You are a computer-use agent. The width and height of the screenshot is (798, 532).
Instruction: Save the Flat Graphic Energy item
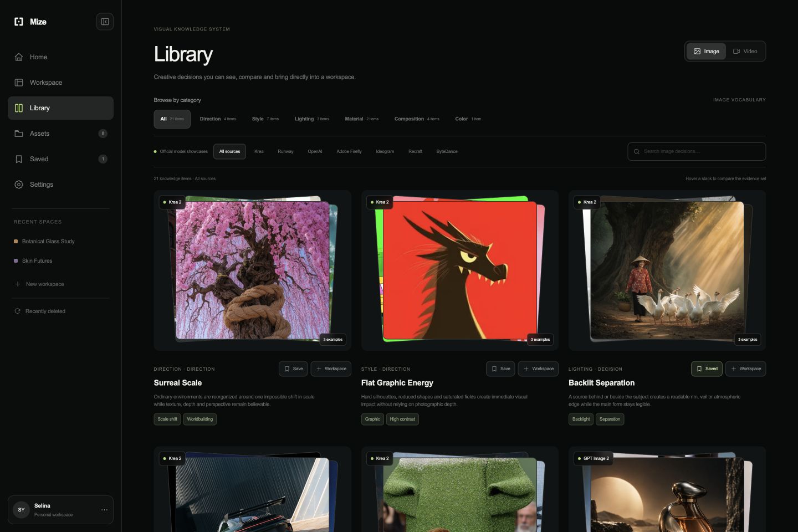coord(500,369)
